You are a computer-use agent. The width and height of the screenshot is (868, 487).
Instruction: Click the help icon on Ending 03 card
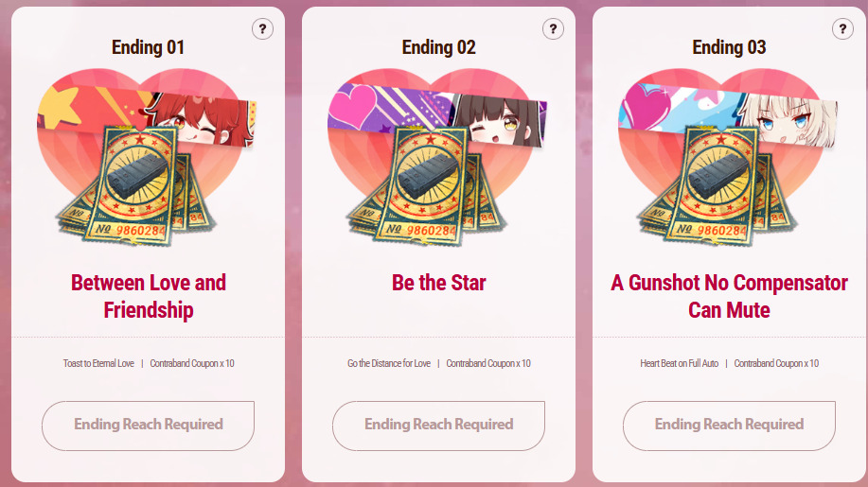tap(842, 28)
